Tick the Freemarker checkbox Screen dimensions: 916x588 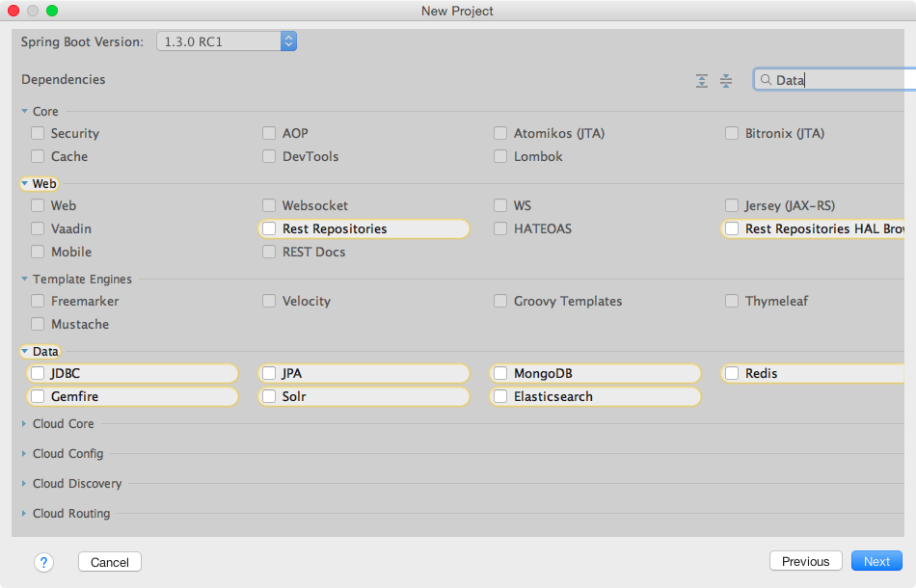[38, 301]
